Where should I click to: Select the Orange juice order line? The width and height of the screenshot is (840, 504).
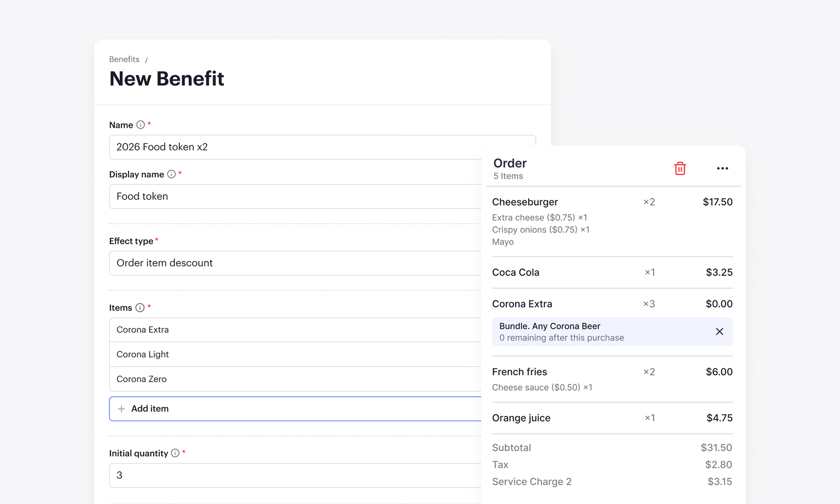[612, 418]
